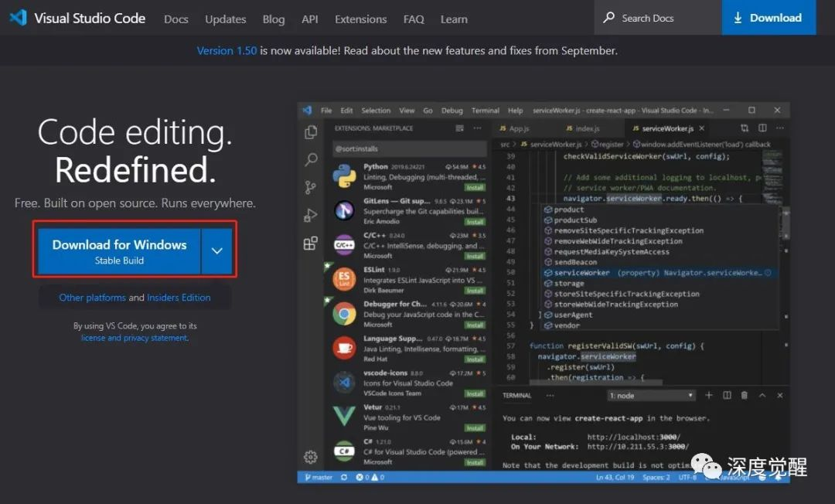Select the C# extension icon

(x=344, y=451)
